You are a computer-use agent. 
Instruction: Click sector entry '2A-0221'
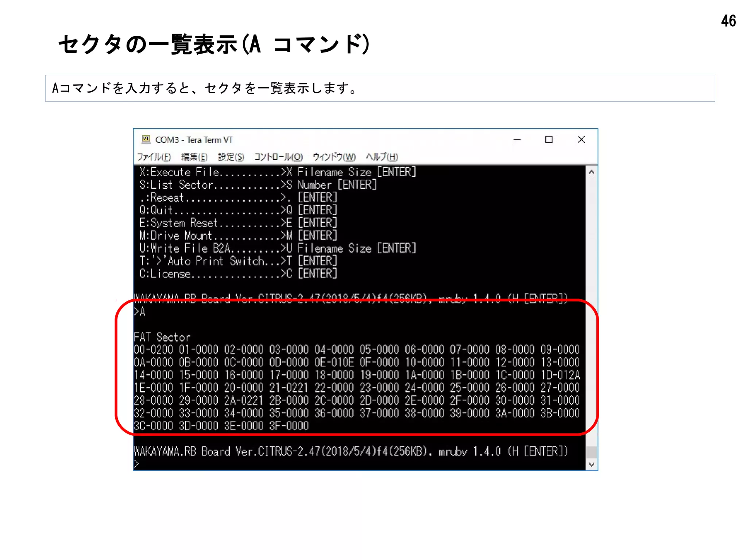pos(244,400)
